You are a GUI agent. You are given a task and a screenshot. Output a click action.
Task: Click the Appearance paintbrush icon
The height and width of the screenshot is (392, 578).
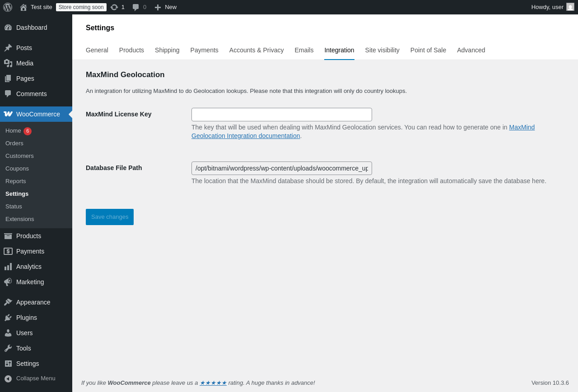pyautogui.click(x=8, y=302)
